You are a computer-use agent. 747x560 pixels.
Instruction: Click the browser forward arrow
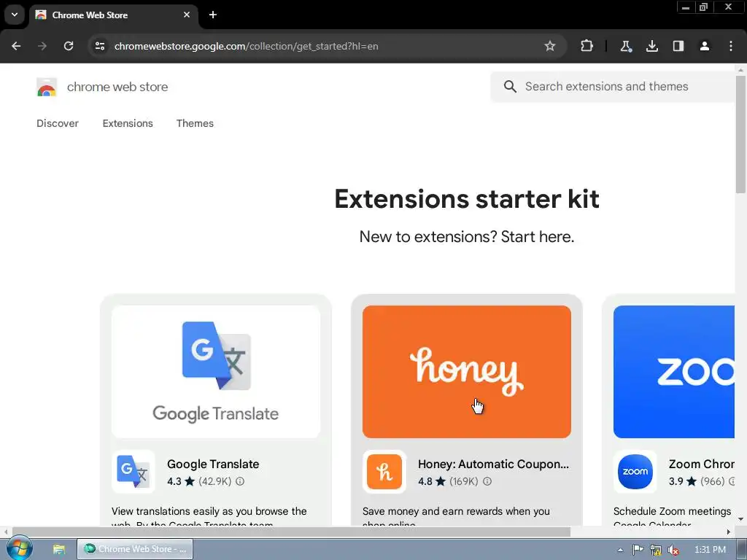42,46
